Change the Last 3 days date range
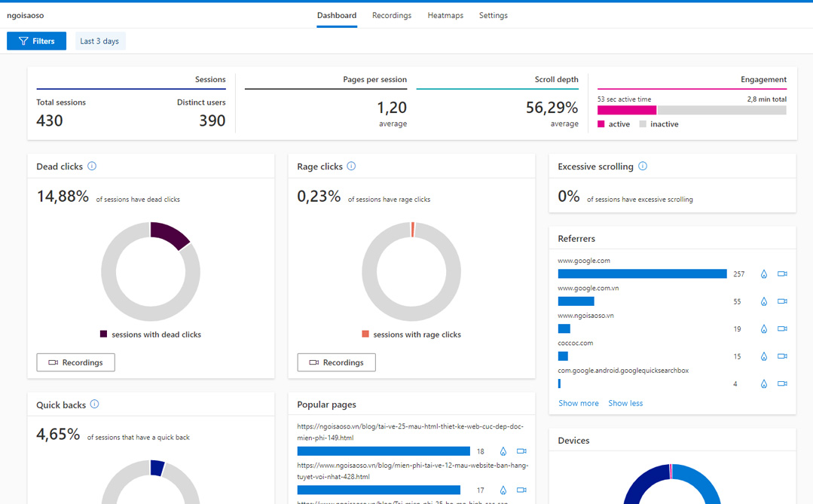 click(99, 41)
